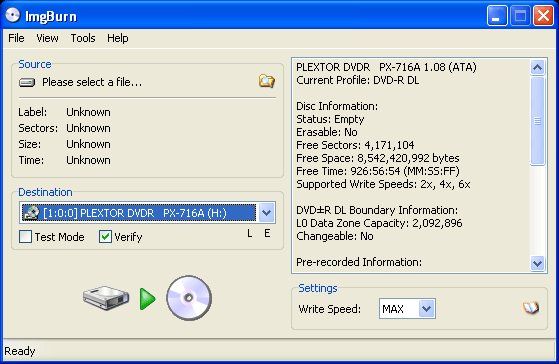Viewport: 559px width, 364px height.
Task: Open the Write Speed MAX dropdown
Action: point(426,308)
